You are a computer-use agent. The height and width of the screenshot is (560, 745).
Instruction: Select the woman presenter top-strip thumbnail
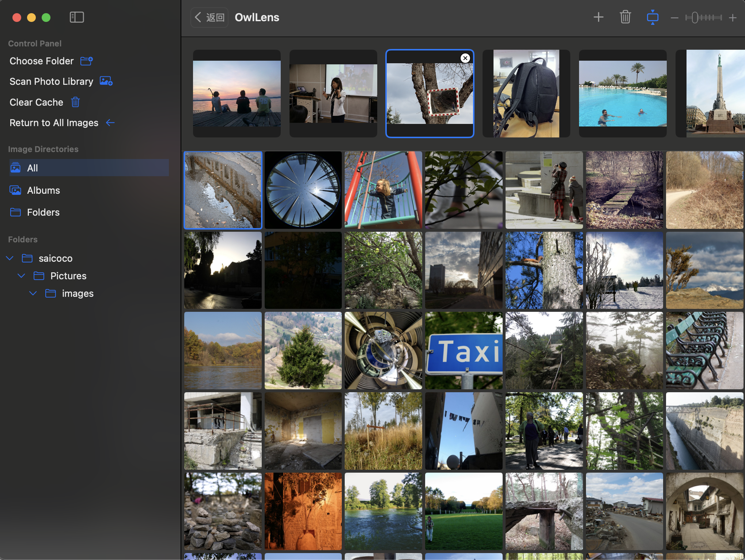click(333, 94)
